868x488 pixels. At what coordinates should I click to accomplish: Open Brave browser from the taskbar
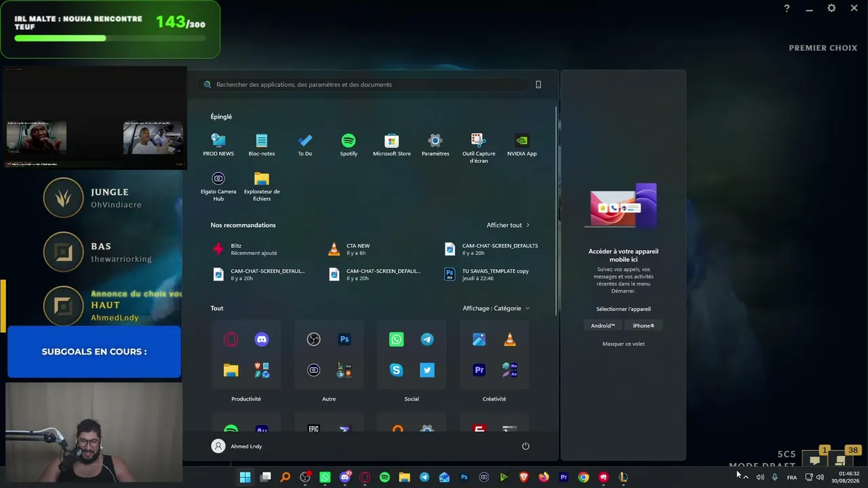(x=524, y=477)
